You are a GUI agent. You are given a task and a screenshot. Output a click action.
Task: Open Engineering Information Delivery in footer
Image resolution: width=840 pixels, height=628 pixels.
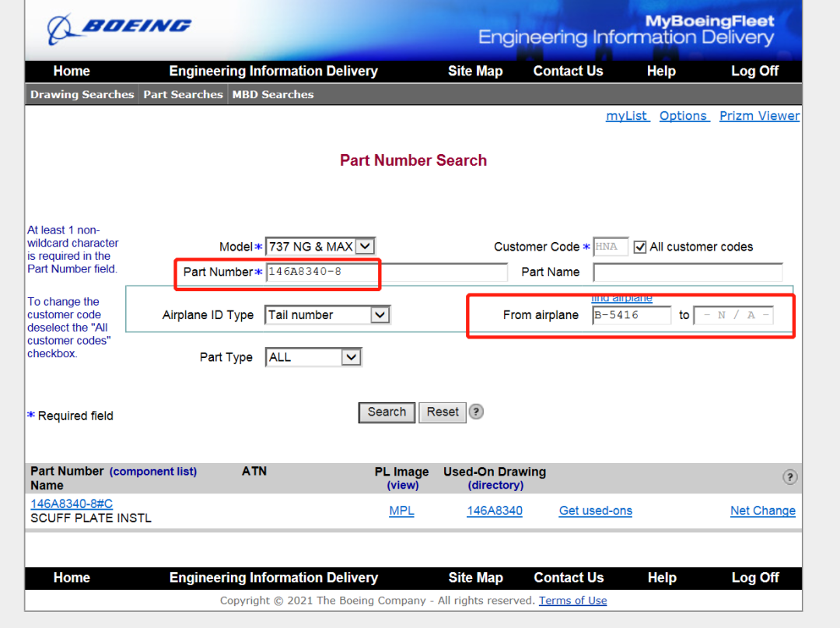[274, 577]
